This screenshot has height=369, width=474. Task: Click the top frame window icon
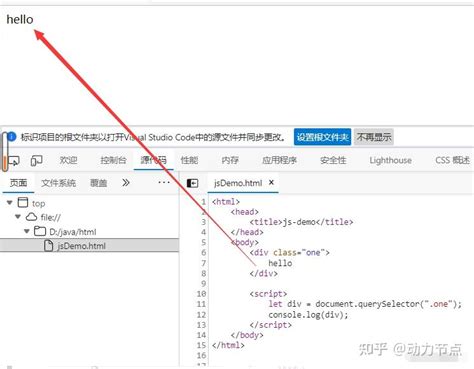[23, 202]
